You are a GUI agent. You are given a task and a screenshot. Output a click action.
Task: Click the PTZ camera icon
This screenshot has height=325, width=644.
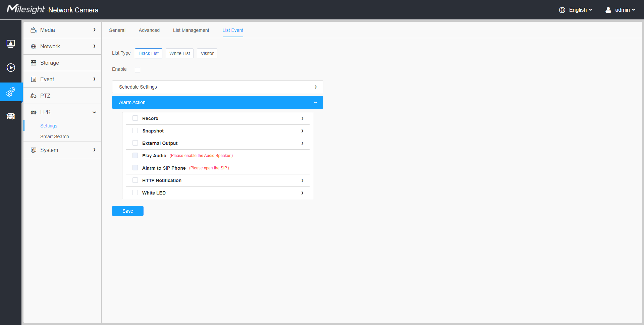(x=34, y=96)
